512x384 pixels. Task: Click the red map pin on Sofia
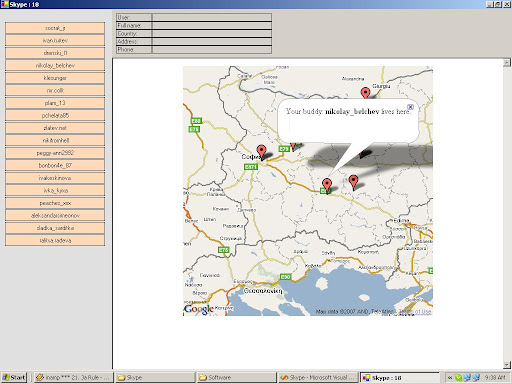[262, 151]
